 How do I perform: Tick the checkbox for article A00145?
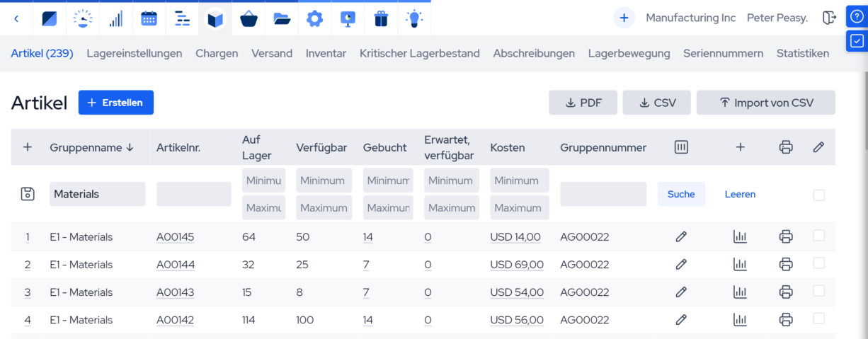click(x=819, y=236)
